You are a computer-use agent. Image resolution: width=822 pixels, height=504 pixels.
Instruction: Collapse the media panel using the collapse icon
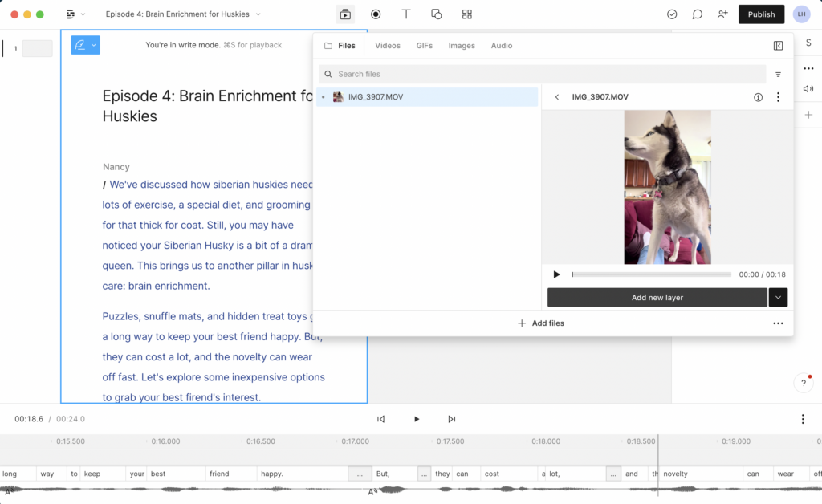778,46
